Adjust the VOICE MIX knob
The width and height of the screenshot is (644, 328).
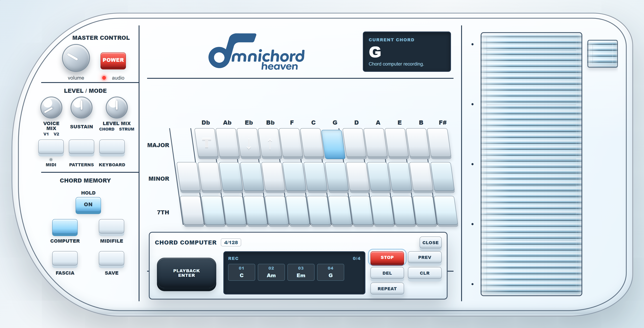[51, 107]
